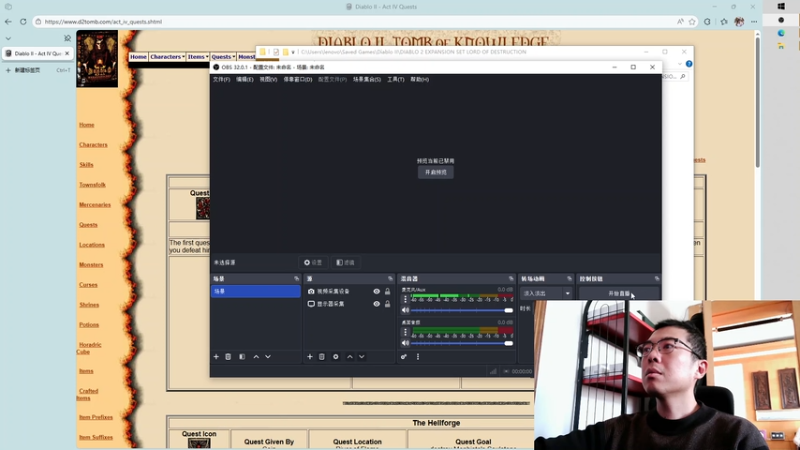Image resolution: width=800 pixels, height=450 pixels.
Task: Expand Quests dropdown in site navbar
Action: pyautogui.click(x=223, y=57)
